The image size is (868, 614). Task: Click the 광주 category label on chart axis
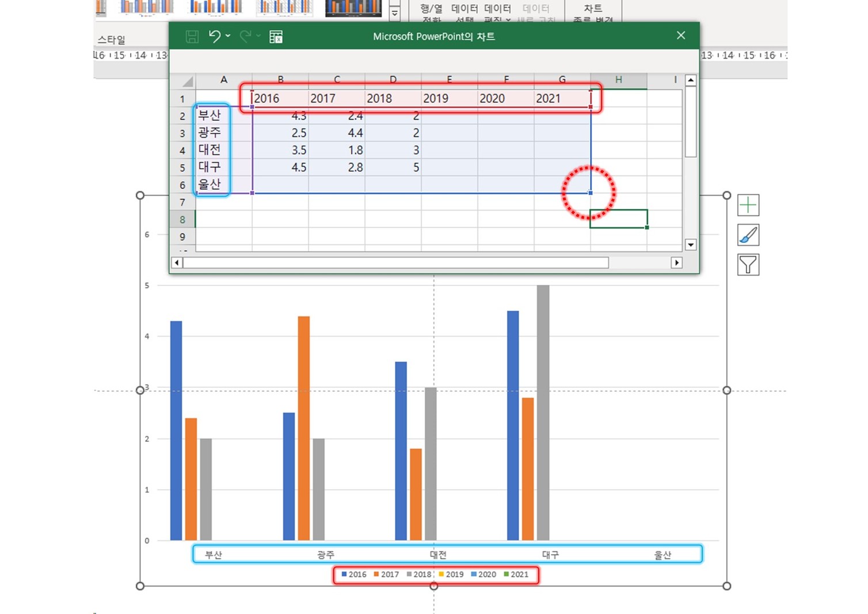(326, 555)
